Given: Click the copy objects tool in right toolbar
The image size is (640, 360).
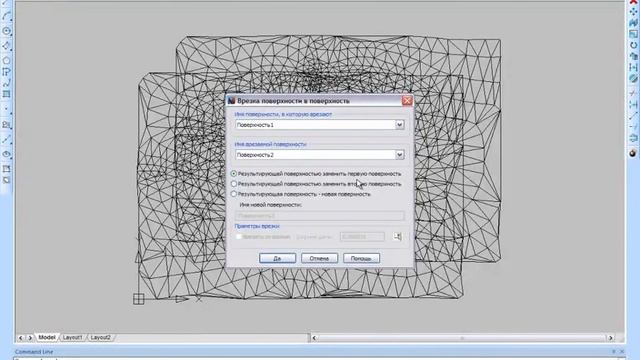Looking at the screenshot, I should [633, 56].
